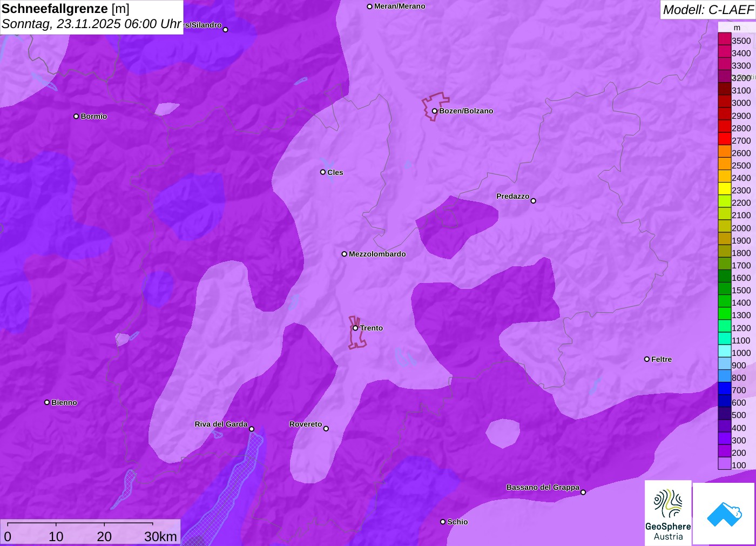Click the 'Schio' label
The width and height of the screenshot is (756, 546).
click(457, 522)
